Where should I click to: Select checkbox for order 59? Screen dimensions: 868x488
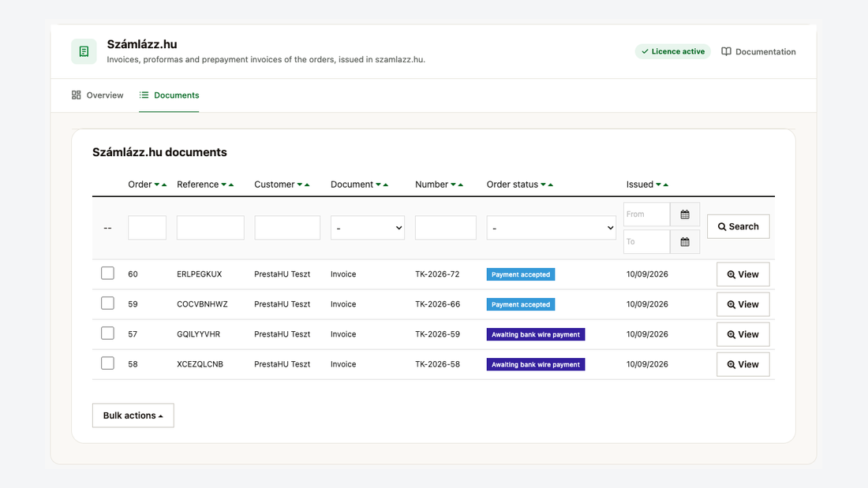[107, 304]
